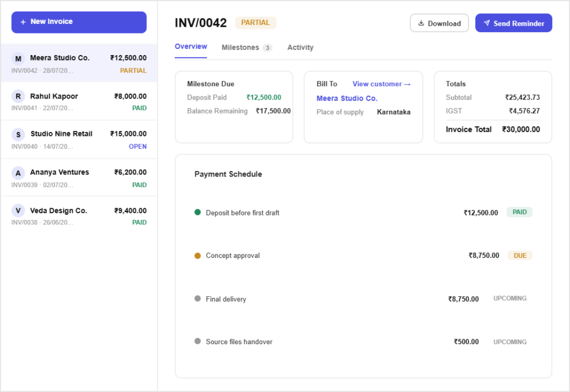Click the PARTIAL status in Meera row
The image size is (570, 392).
pyautogui.click(x=134, y=71)
